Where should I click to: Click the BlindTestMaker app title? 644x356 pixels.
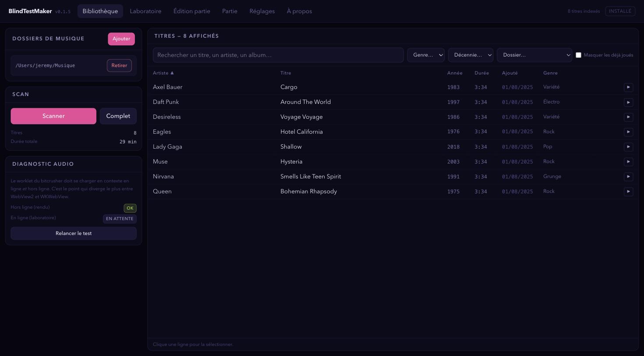[x=30, y=11]
